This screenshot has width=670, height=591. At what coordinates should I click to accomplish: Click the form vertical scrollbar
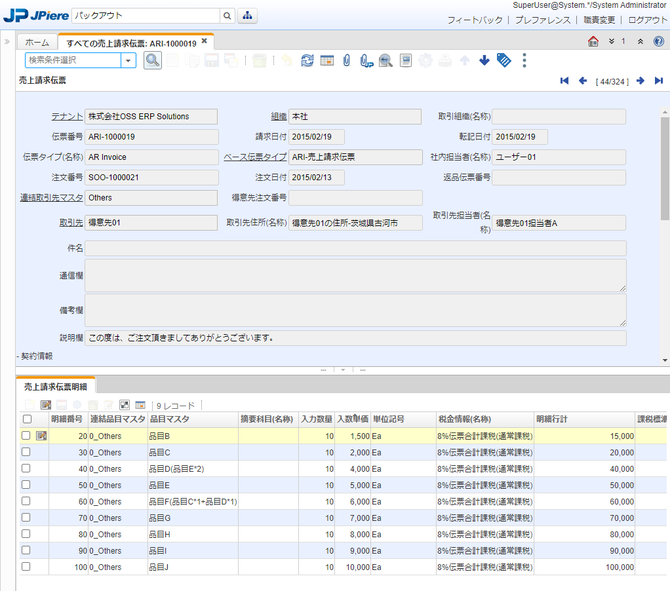665,169
